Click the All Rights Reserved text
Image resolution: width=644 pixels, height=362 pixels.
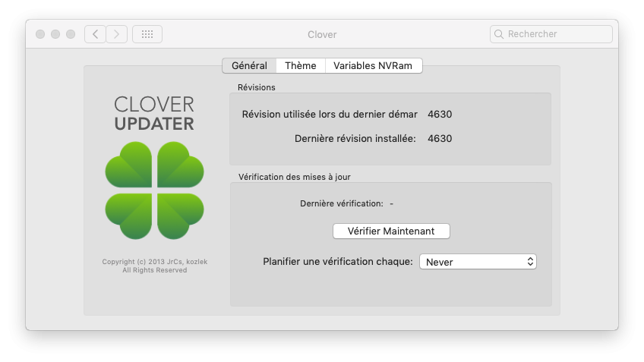155,270
